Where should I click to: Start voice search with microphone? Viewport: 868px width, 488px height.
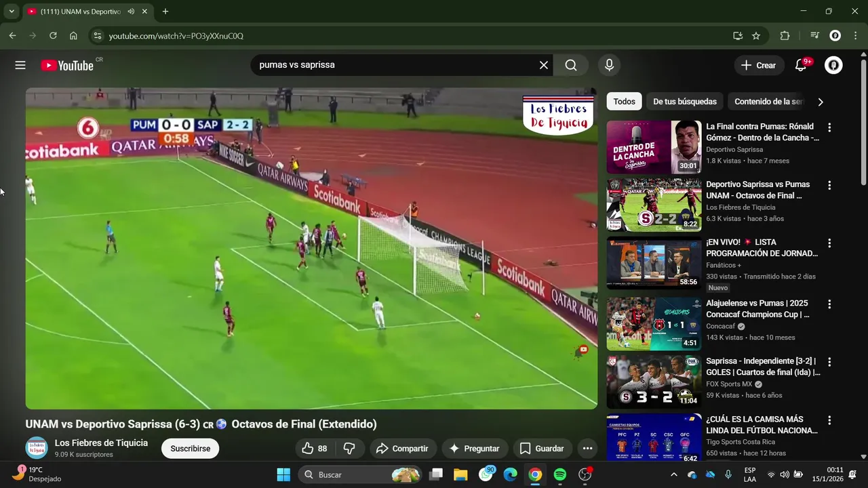[x=609, y=65]
